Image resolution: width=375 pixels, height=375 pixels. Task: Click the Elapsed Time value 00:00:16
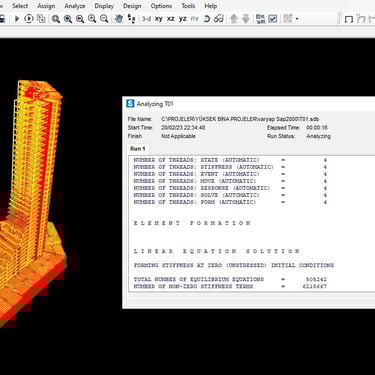(317, 128)
